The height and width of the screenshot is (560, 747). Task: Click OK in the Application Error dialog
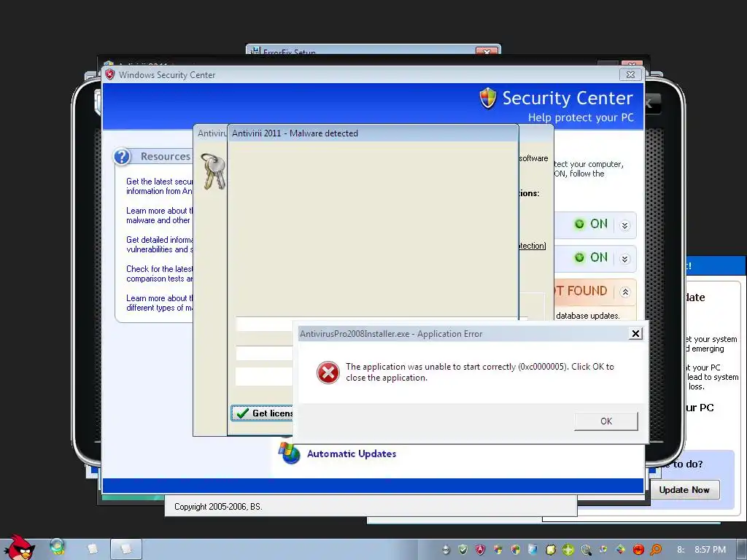[x=605, y=421]
